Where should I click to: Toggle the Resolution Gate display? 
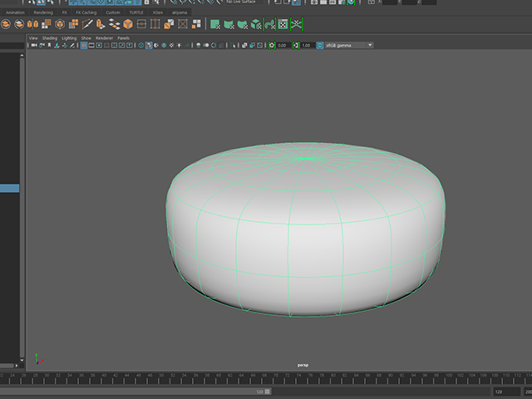99,45
